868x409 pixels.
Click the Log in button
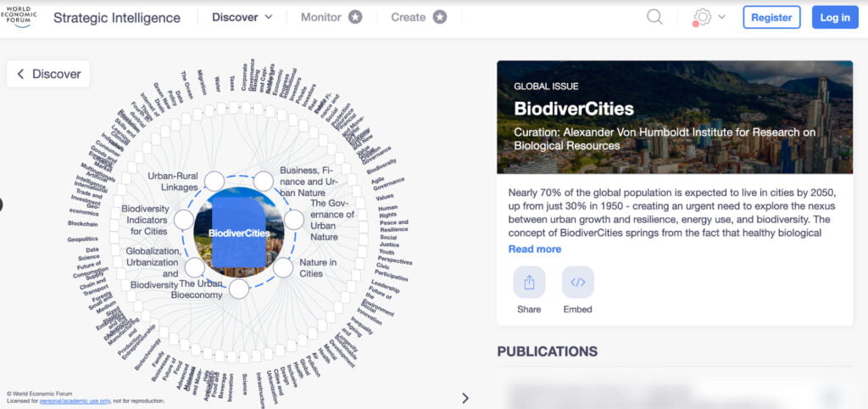point(834,17)
